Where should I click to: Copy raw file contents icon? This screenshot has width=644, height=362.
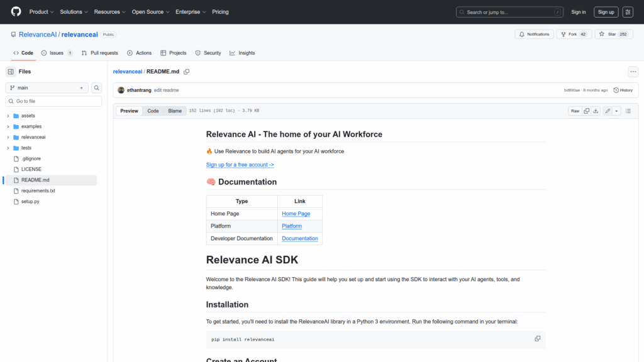pos(587,111)
